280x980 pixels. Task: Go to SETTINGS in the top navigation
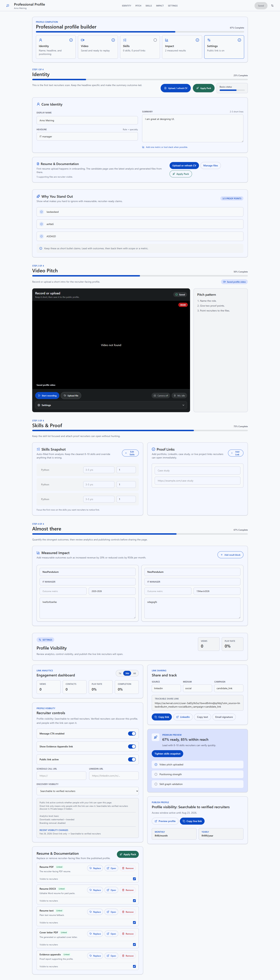click(173, 6)
